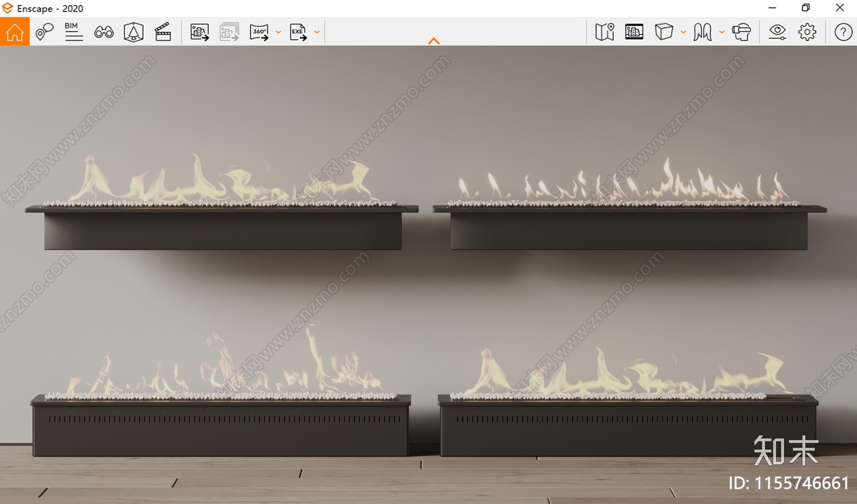Minimize the Enscape window
The width and height of the screenshot is (857, 504).
[772, 8]
